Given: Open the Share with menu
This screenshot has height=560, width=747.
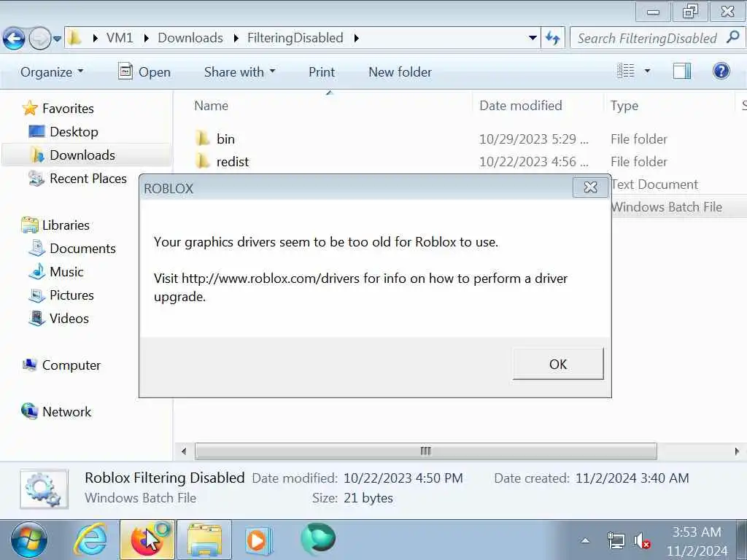Looking at the screenshot, I should pyautogui.click(x=239, y=72).
